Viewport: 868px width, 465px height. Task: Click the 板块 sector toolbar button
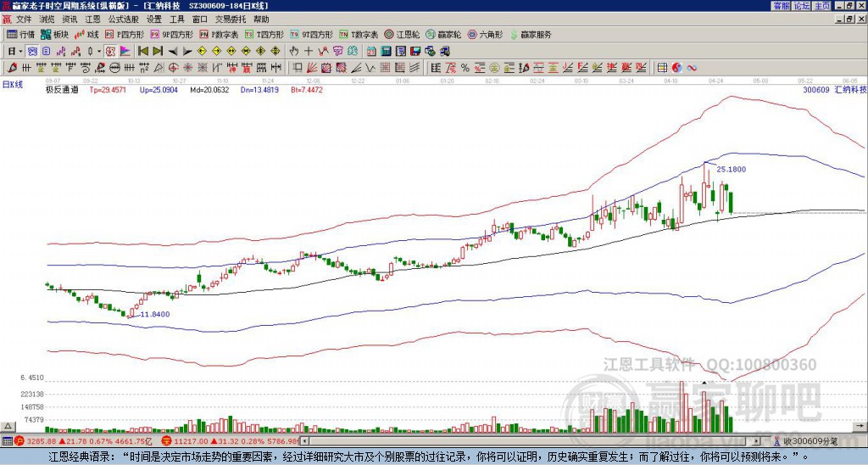point(55,34)
